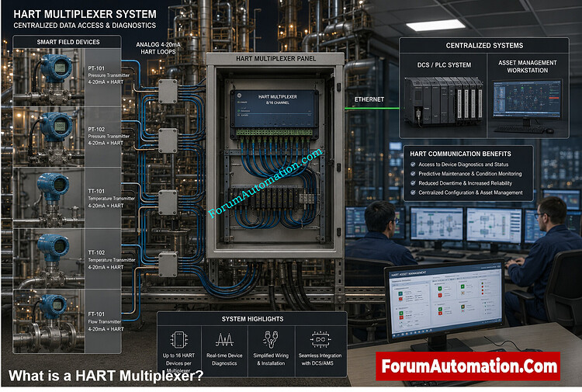Click the Seamless Integration with DCS/AMS icon
582x392 pixels.
pos(320,339)
